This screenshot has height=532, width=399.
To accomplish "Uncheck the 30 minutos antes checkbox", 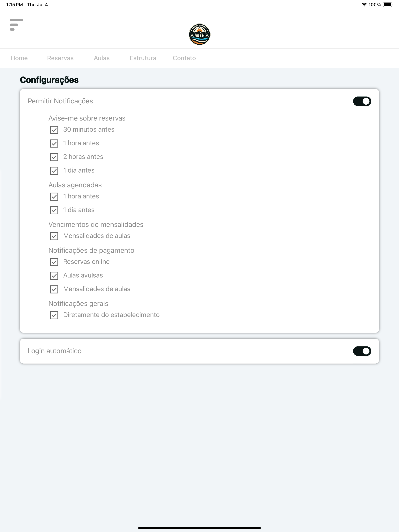I will [54, 130].
